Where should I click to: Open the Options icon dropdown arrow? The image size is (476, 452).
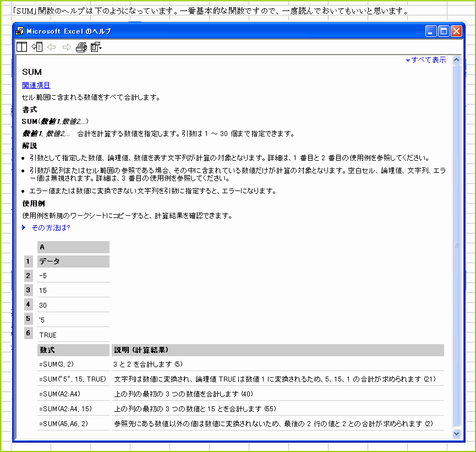101,47
